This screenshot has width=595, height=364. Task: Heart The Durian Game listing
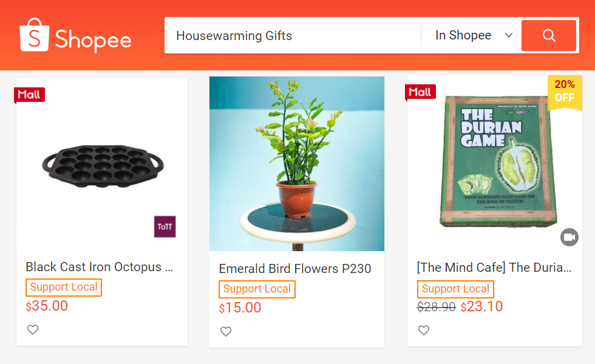[424, 331]
